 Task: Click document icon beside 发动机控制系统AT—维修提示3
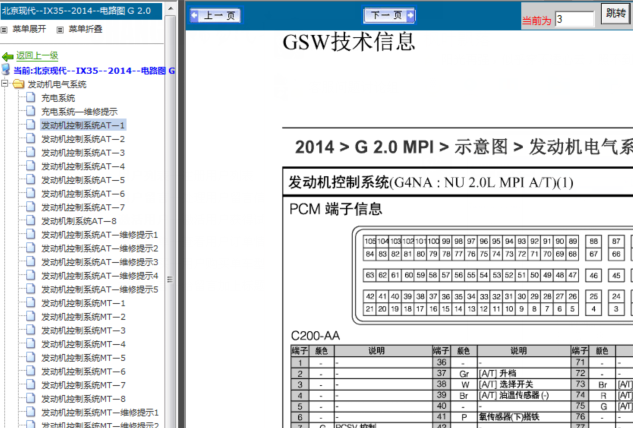pyautogui.click(x=31, y=261)
